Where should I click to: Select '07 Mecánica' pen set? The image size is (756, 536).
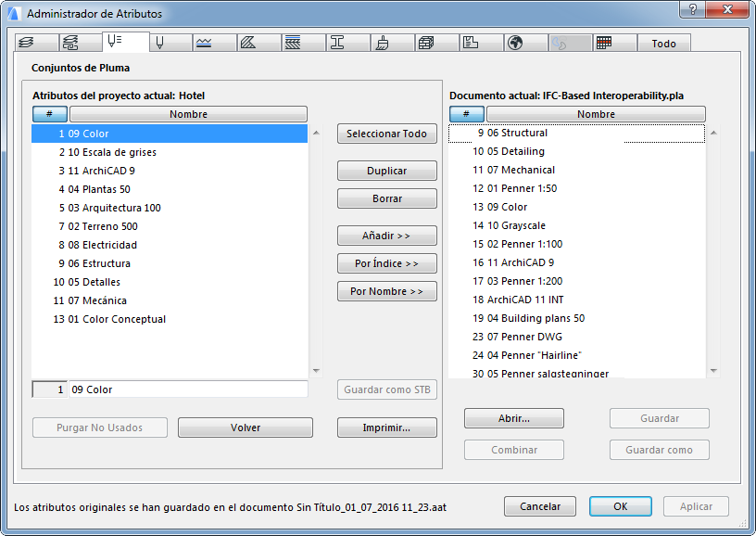[170, 300]
